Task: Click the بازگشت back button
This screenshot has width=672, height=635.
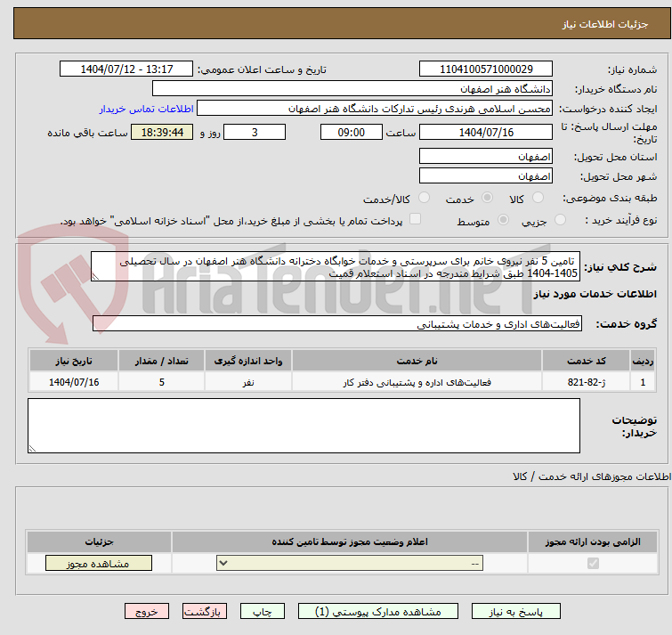Action: coord(205,612)
